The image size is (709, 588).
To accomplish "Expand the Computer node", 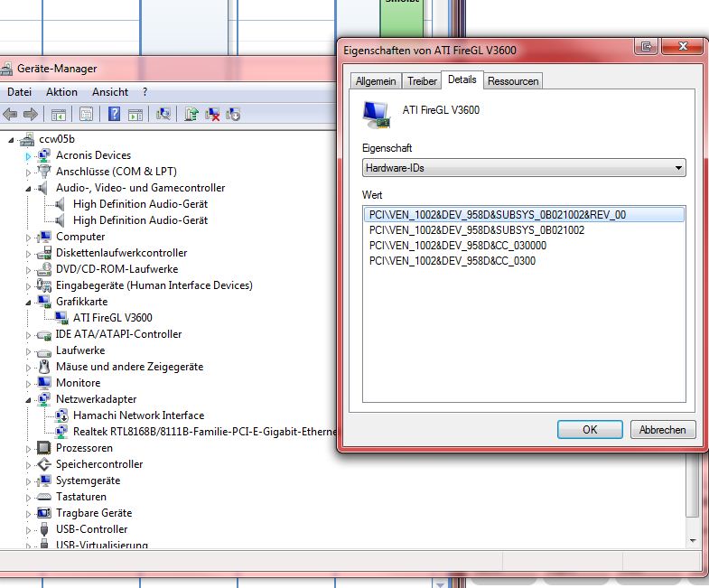I will (28, 238).
